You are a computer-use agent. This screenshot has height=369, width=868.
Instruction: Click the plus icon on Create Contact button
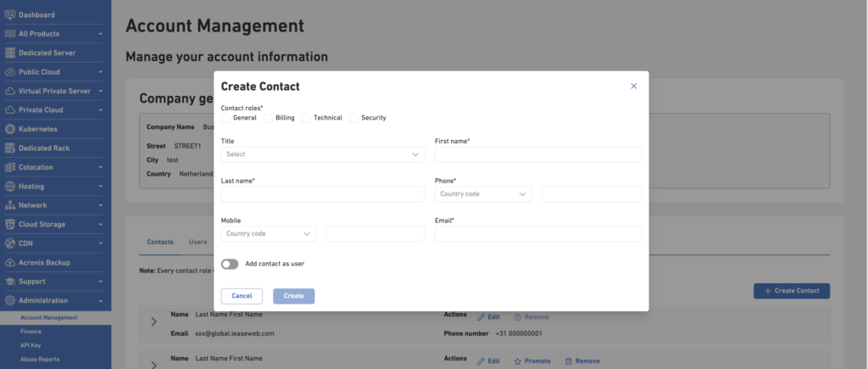tap(767, 291)
